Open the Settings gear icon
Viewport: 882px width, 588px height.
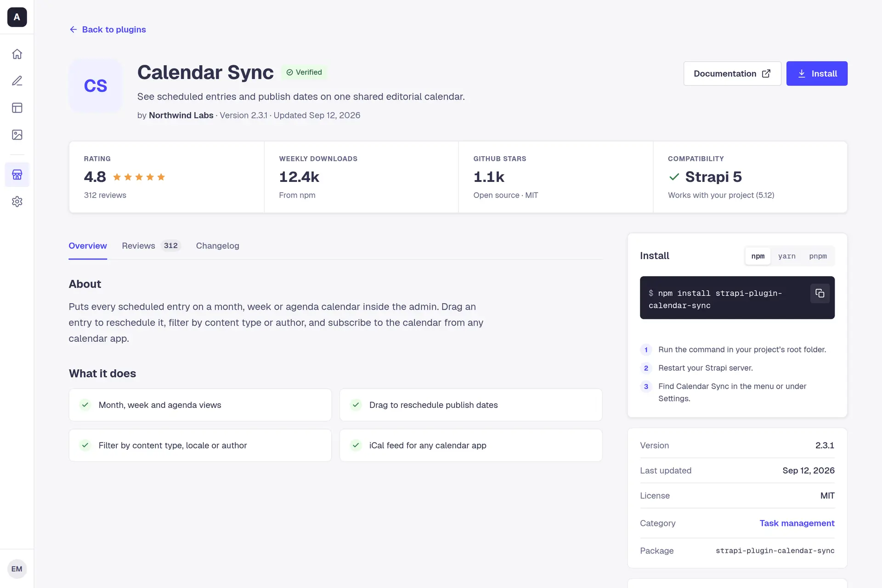point(17,201)
